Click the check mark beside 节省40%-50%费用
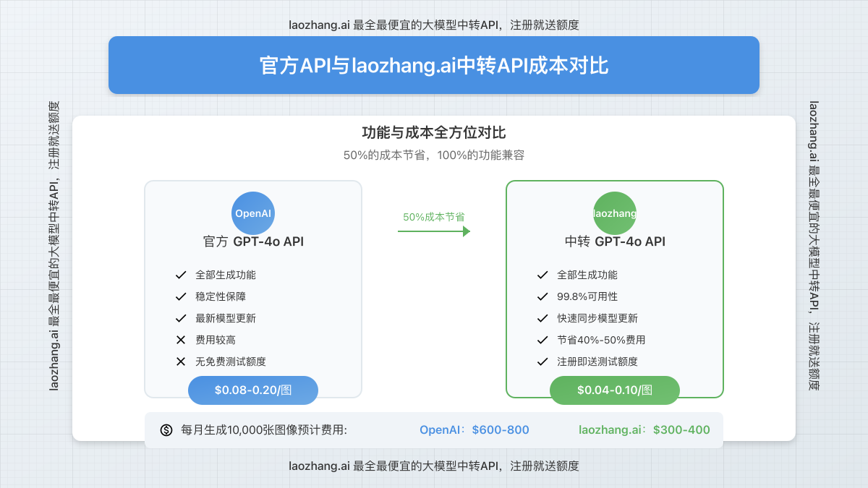Screen dimensions: 868x488 (x=542, y=340)
